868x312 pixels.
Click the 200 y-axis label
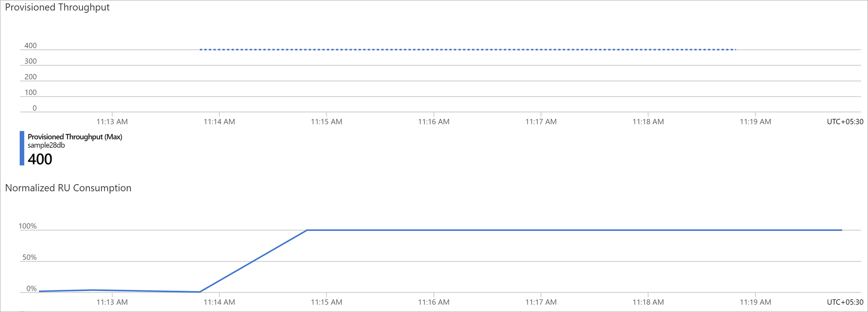click(30, 77)
